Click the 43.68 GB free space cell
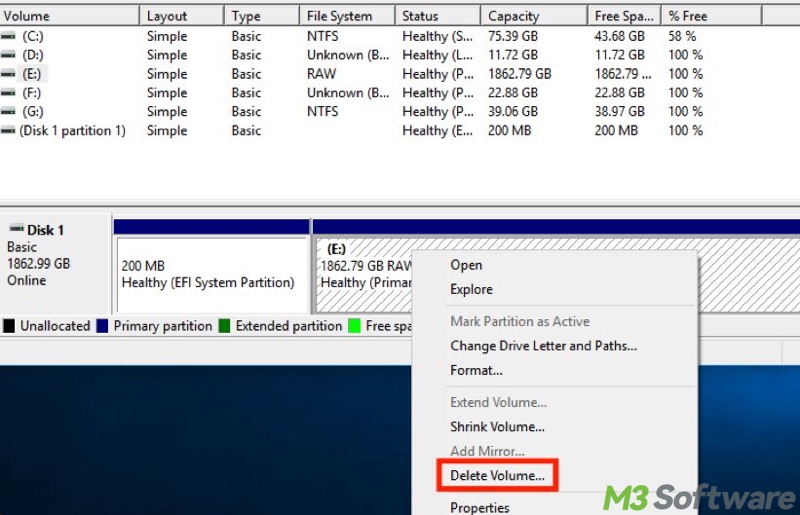The height and width of the screenshot is (515, 800). pyautogui.click(x=619, y=36)
